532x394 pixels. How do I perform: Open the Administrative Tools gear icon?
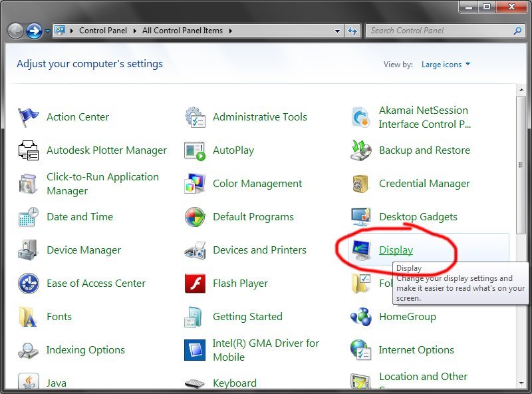(x=195, y=117)
